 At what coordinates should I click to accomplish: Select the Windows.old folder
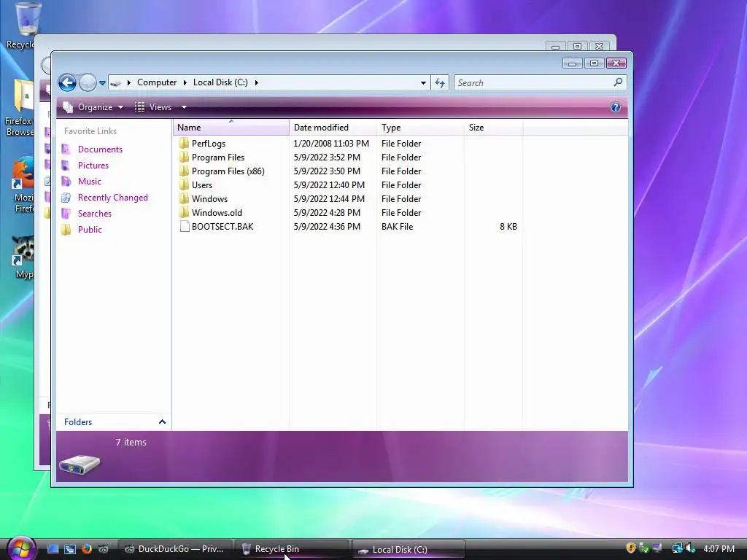pos(217,212)
